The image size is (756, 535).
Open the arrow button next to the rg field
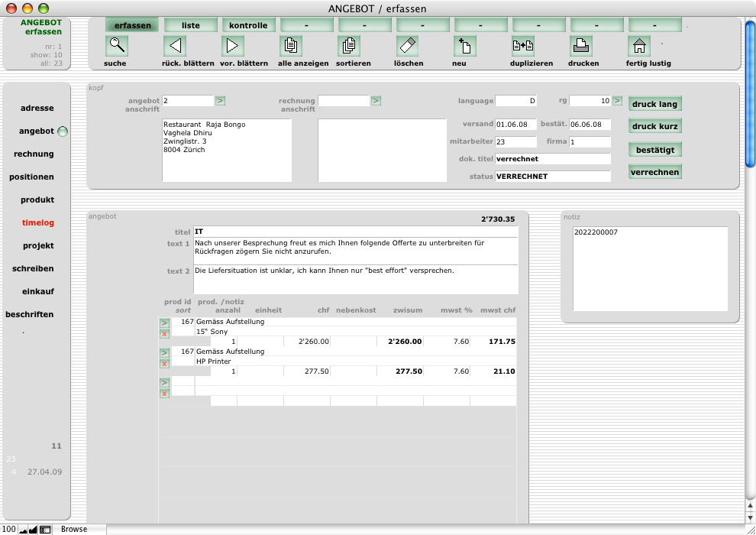[x=617, y=100]
